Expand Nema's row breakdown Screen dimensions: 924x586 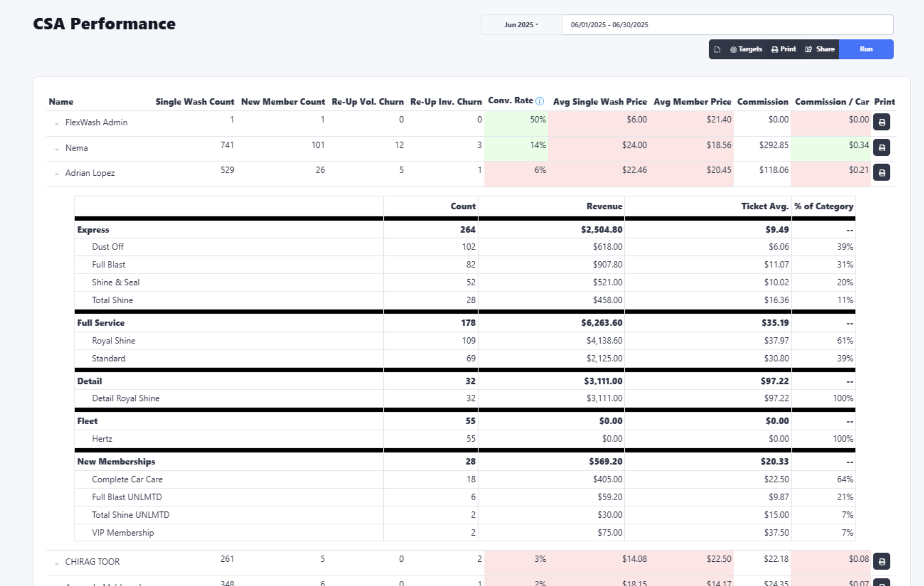pyautogui.click(x=57, y=148)
